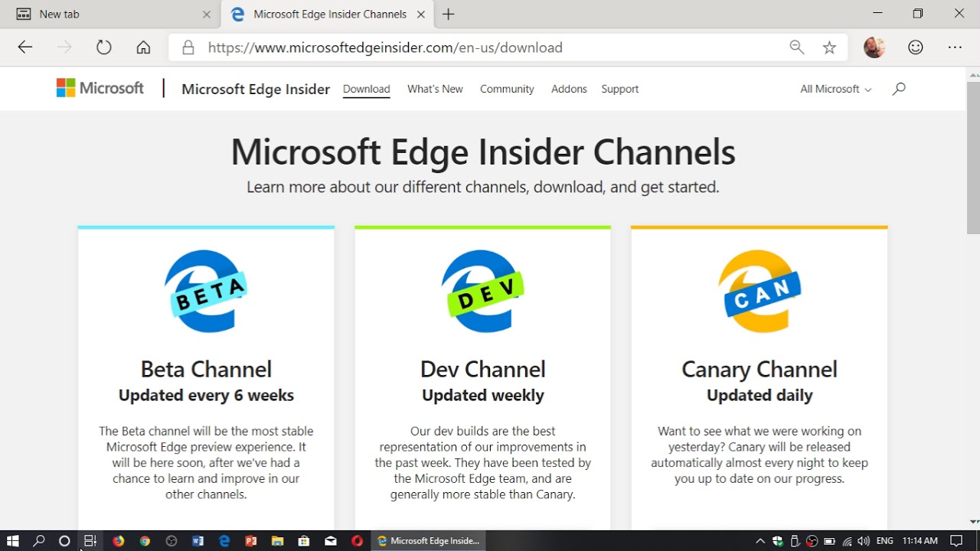This screenshot has width=980, height=551.
Task: Click the Beta channel Edge logo
Action: point(206,291)
